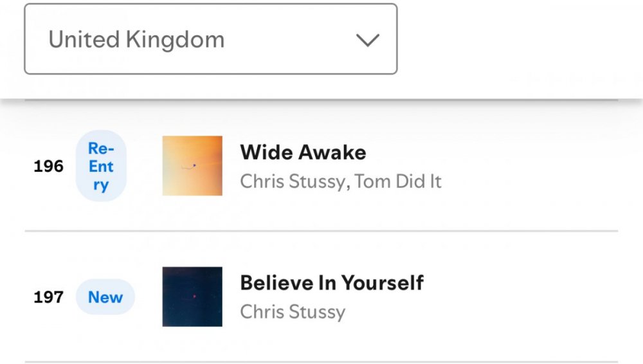Image resolution: width=643 pixels, height=364 pixels.
Task: Click the divider between ranks 196 and 197
Action: click(x=321, y=230)
